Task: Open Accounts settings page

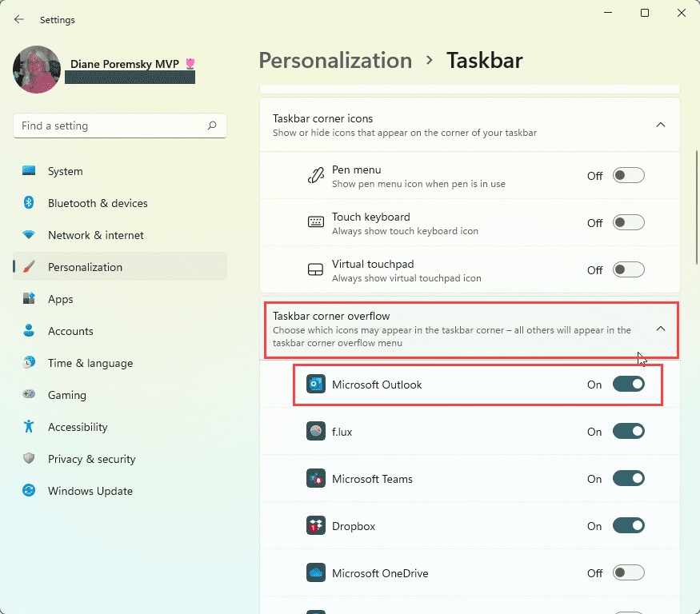Action: coord(120,331)
